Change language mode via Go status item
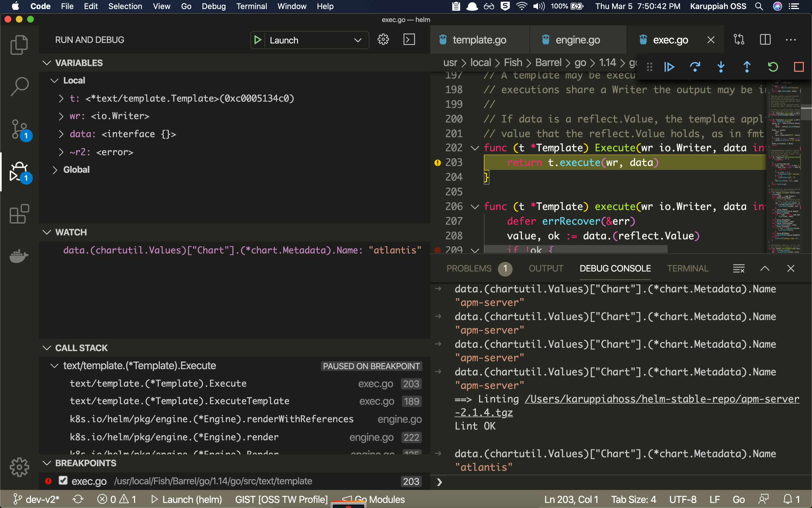 coord(738,499)
